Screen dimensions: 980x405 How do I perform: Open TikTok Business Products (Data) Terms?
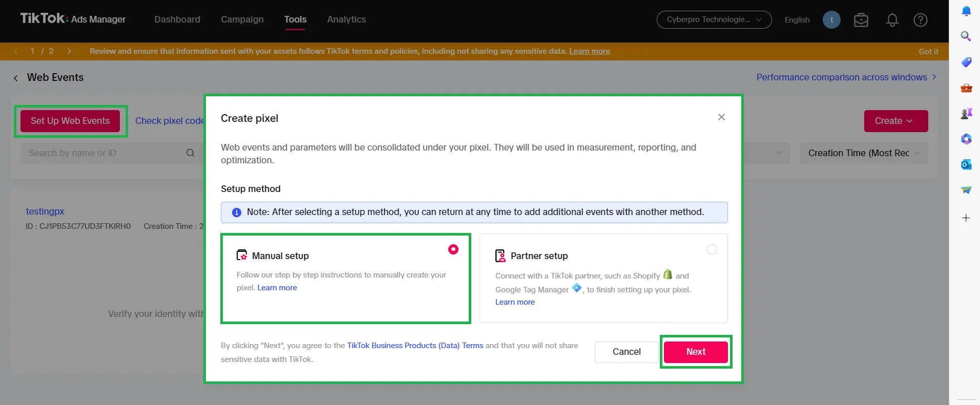point(415,346)
